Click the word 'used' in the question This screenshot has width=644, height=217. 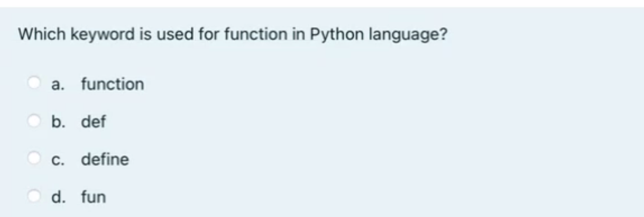pyautogui.click(x=175, y=34)
